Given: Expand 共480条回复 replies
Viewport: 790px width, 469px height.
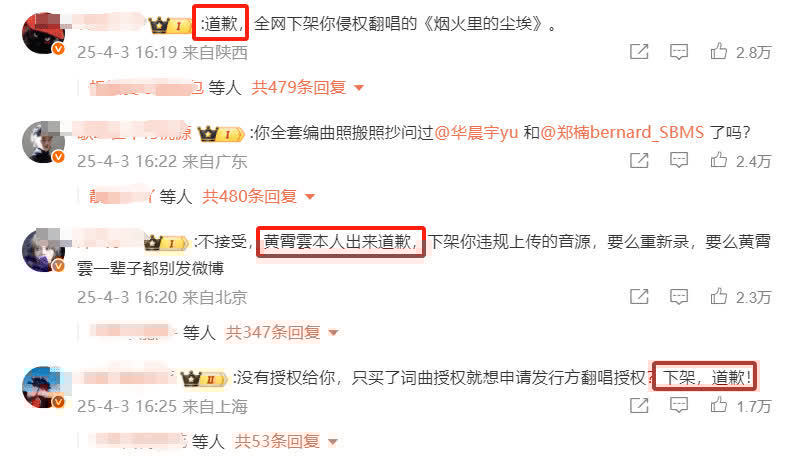Looking at the screenshot, I should tap(258, 196).
